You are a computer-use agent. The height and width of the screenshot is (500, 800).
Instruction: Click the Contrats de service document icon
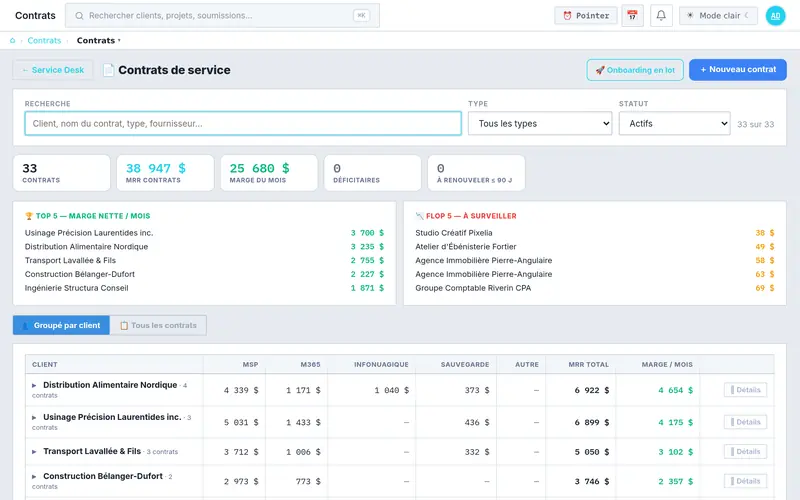coord(108,70)
